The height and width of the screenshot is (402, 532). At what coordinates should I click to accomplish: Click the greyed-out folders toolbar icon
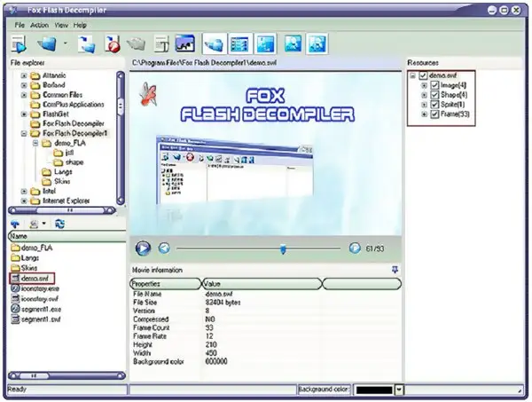[x=136, y=43]
